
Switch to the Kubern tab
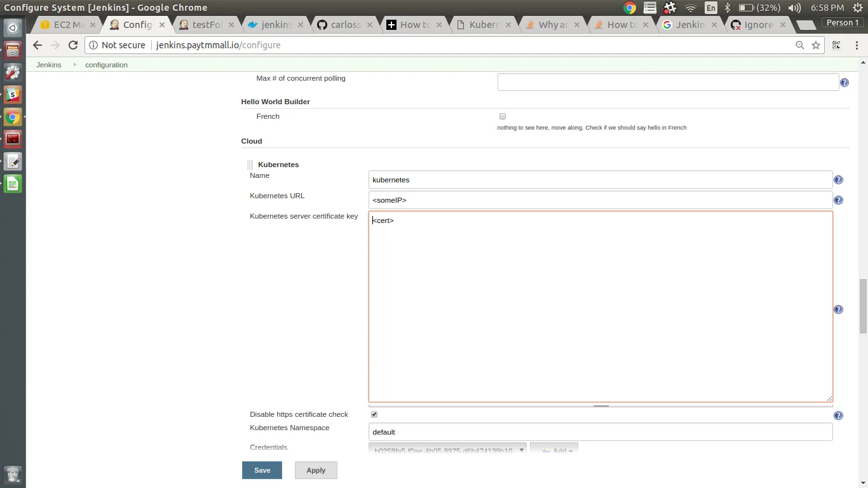pyautogui.click(x=482, y=25)
